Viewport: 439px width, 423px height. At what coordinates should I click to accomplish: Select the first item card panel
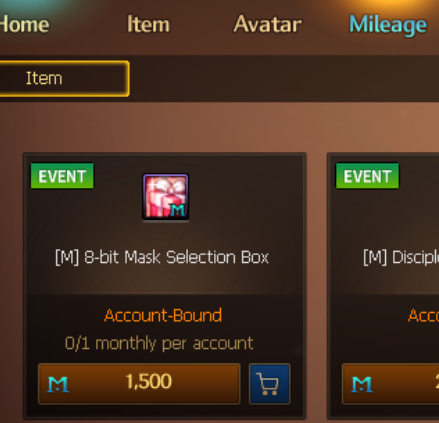tap(165, 286)
